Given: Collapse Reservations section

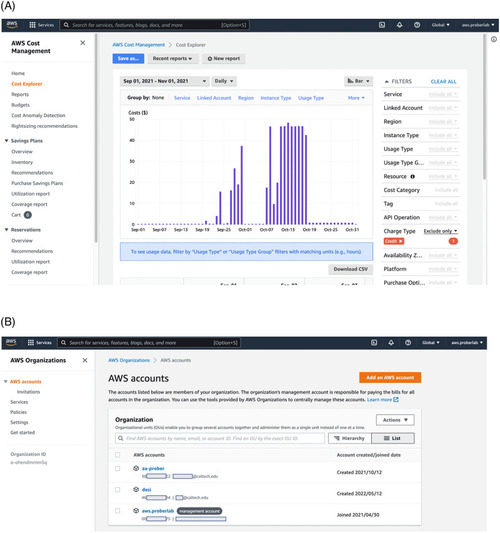Looking at the screenshot, I should [6, 229].
